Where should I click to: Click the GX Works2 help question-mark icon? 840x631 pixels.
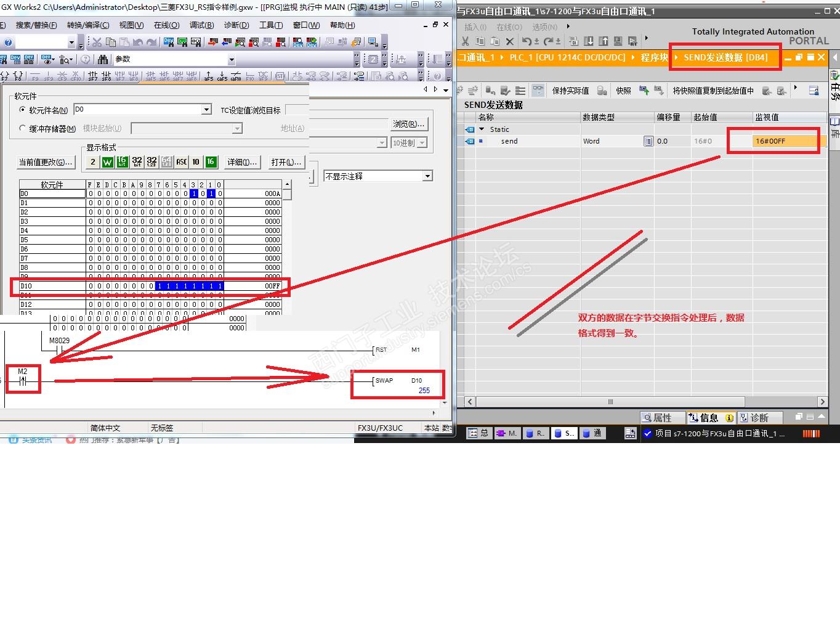click(8, 43)
